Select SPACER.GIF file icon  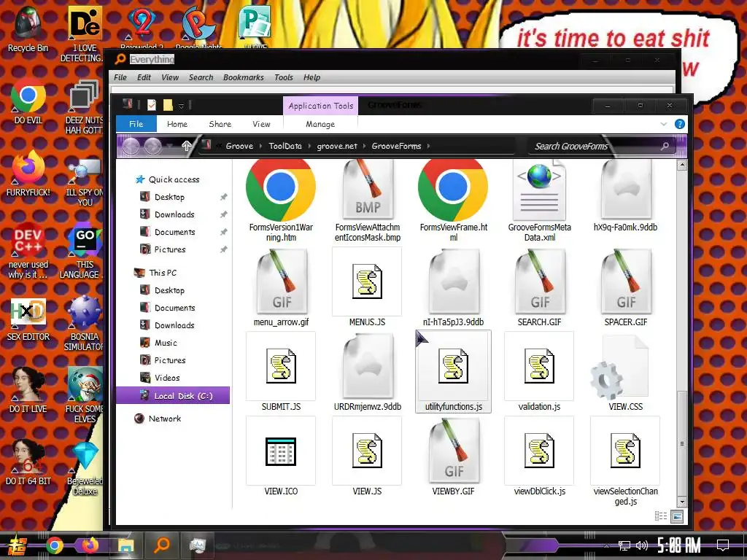(625, 281)
